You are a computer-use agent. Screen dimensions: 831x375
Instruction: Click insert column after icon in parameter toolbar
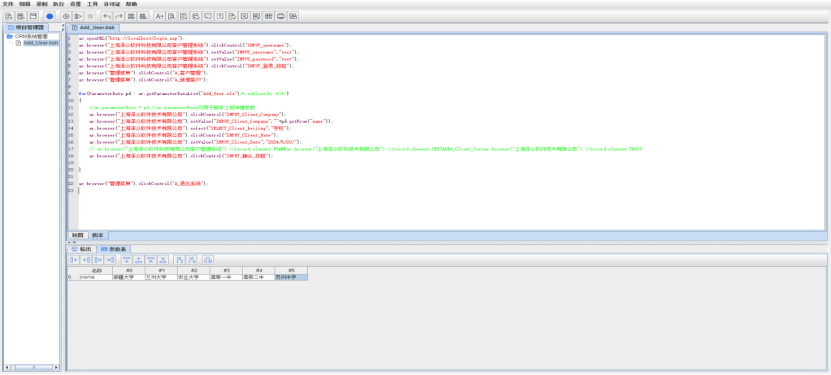pos(86,260)
